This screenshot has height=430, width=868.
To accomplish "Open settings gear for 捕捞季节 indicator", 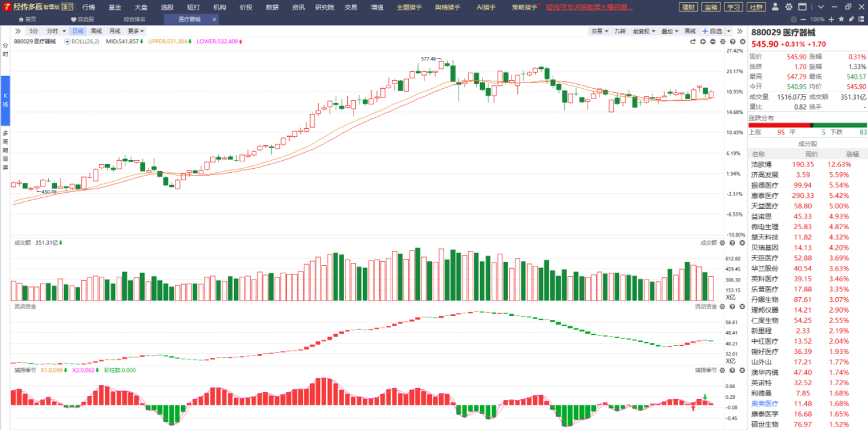I will click(722, 370).
